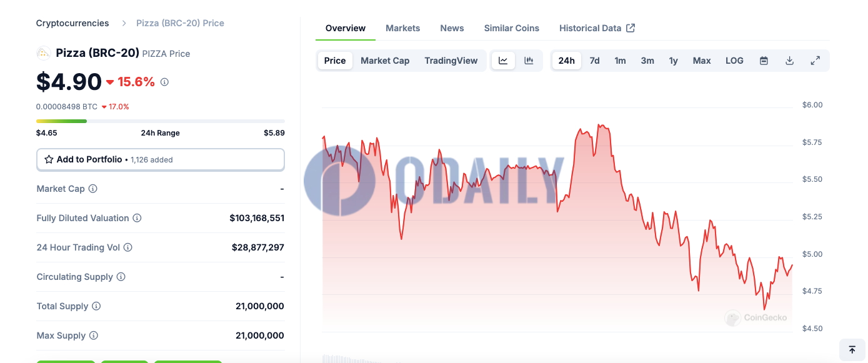Show Max Supply info icon
The image size is (868, 363).
[x=94, y=336]
